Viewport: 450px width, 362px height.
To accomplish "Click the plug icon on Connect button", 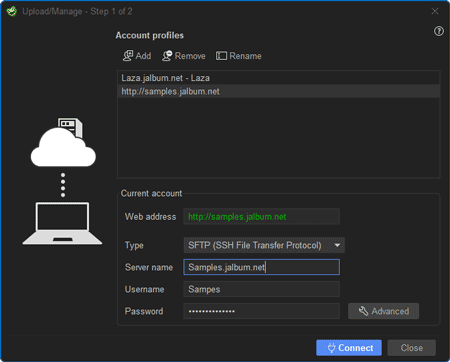I will [x=331, y=348].
